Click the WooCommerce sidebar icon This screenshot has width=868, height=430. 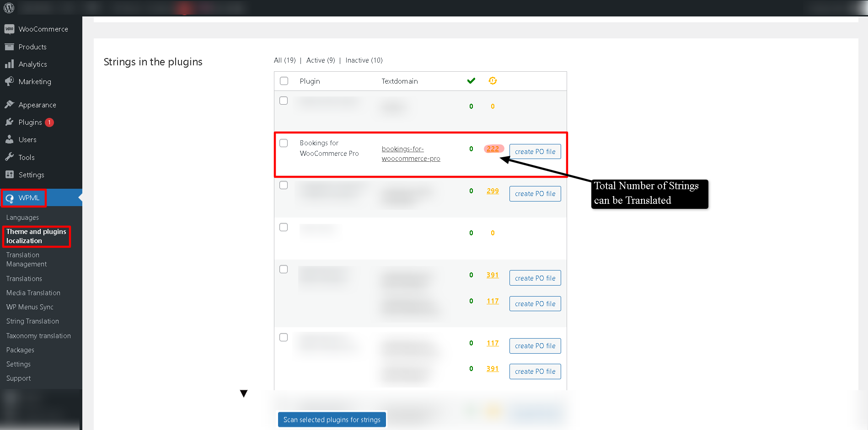click(9, 29)
